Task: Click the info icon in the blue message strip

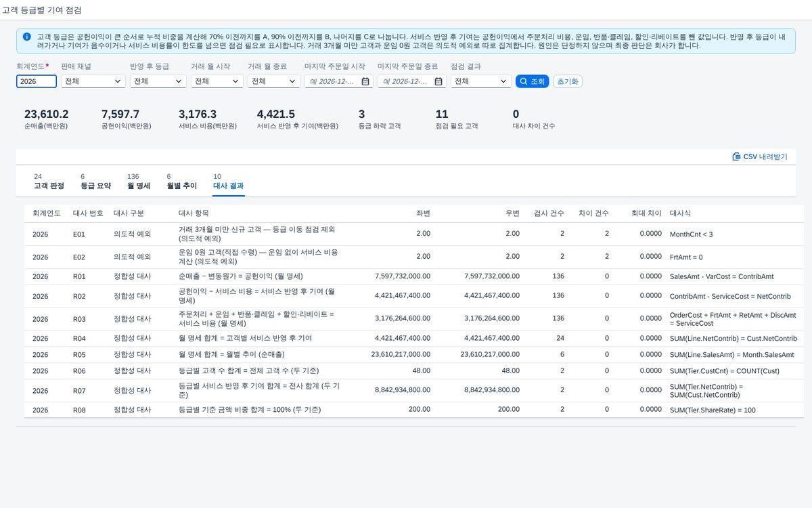Action: 26,37
